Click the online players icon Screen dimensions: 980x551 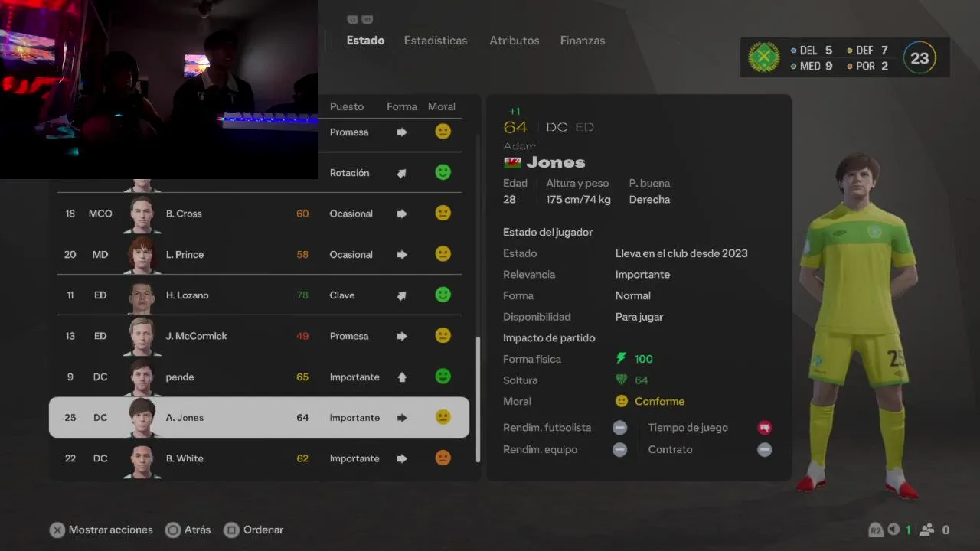(x=927, y=530)
